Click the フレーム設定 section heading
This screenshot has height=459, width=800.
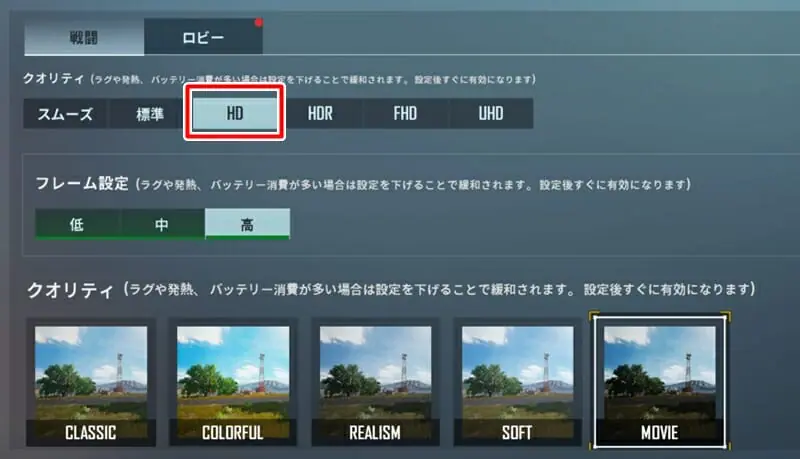(x=82, y=184)
